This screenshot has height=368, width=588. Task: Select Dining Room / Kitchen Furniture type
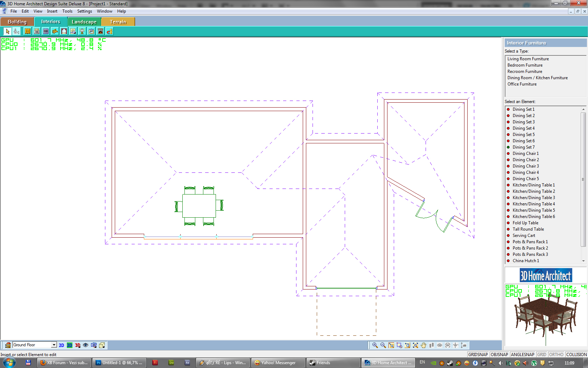click(x=537, y=78)
